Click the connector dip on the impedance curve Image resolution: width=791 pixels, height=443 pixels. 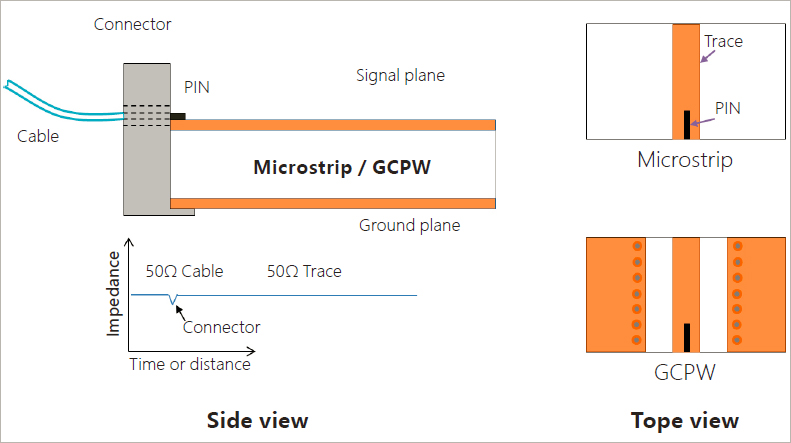coord(173,299)
